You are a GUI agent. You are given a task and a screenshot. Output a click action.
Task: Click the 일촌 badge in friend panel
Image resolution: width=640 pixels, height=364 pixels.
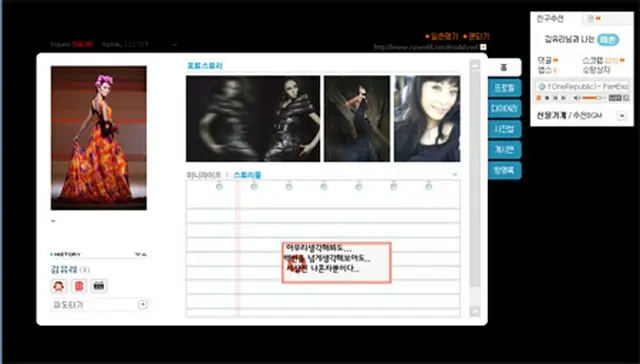pyautogui.click(x=608, y=40)
